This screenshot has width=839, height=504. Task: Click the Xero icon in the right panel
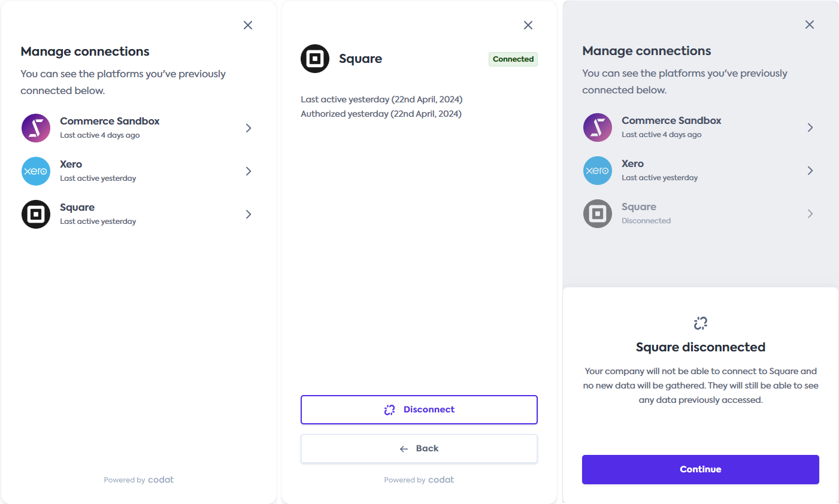pyautogui.click(x=597, y=171)
